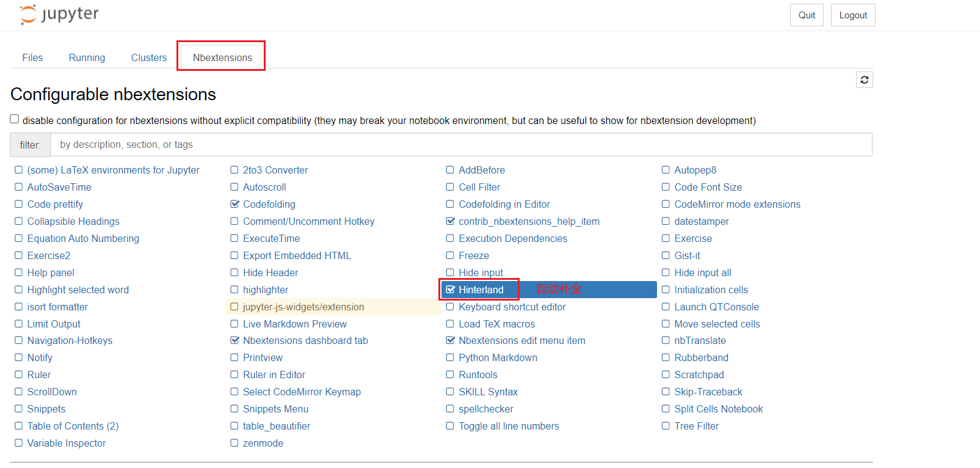Screen dimensions: 980x468
Task: Select the Code prettify extension
Action: coord(55,204)
